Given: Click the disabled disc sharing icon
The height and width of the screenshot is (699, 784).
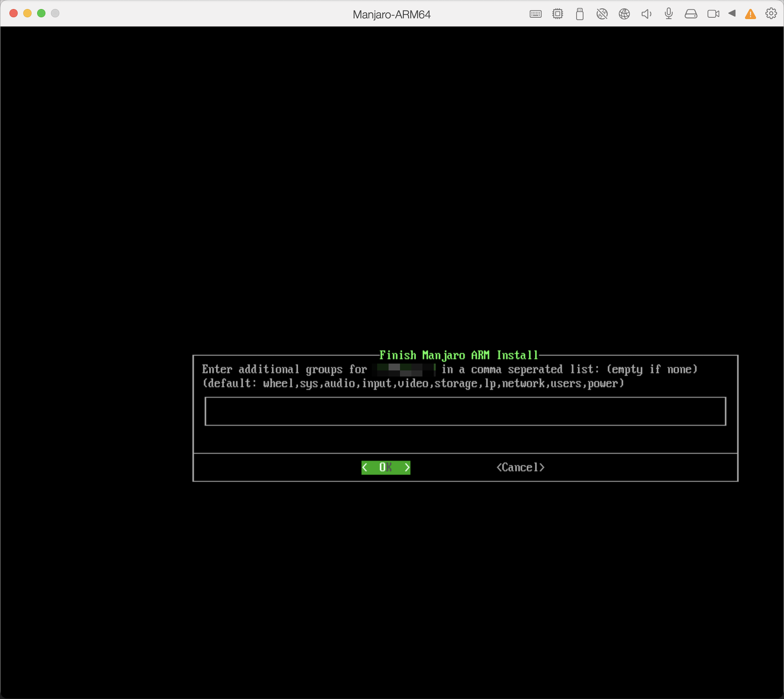Looking at the screenshot, I should pos(602,14).
